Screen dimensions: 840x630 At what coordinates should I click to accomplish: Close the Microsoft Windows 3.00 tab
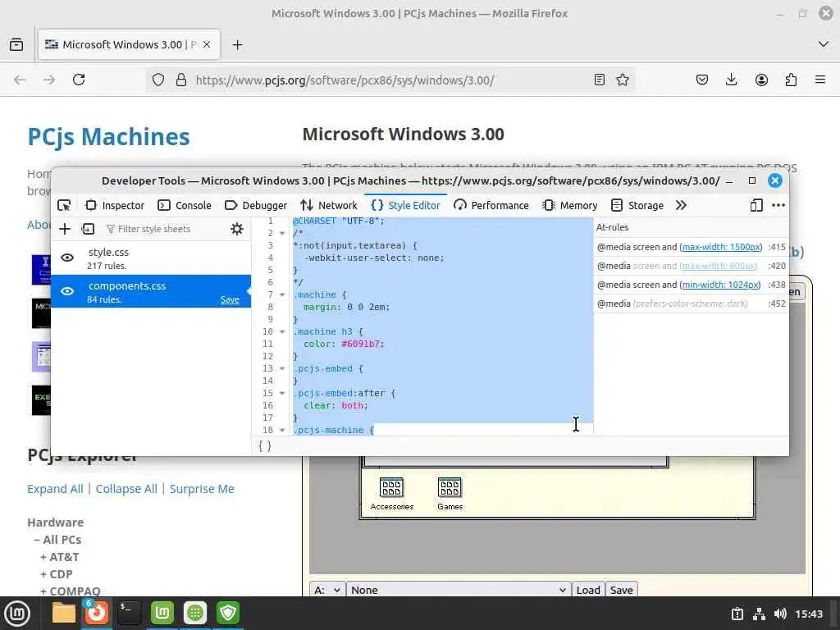(207, 45)
